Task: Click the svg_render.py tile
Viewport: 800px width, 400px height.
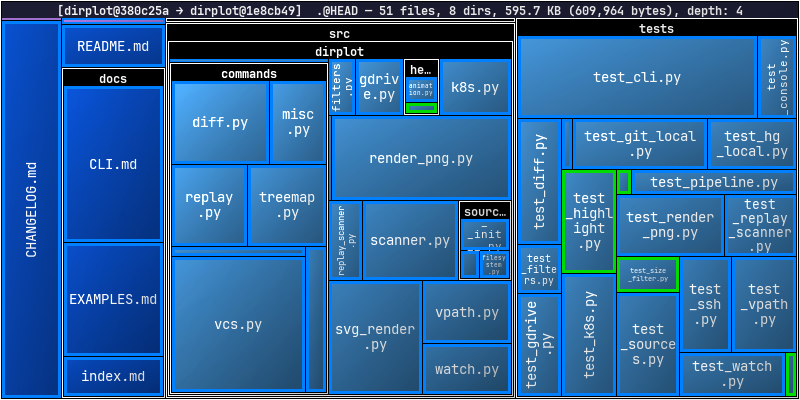Action: tap(376, 337)
